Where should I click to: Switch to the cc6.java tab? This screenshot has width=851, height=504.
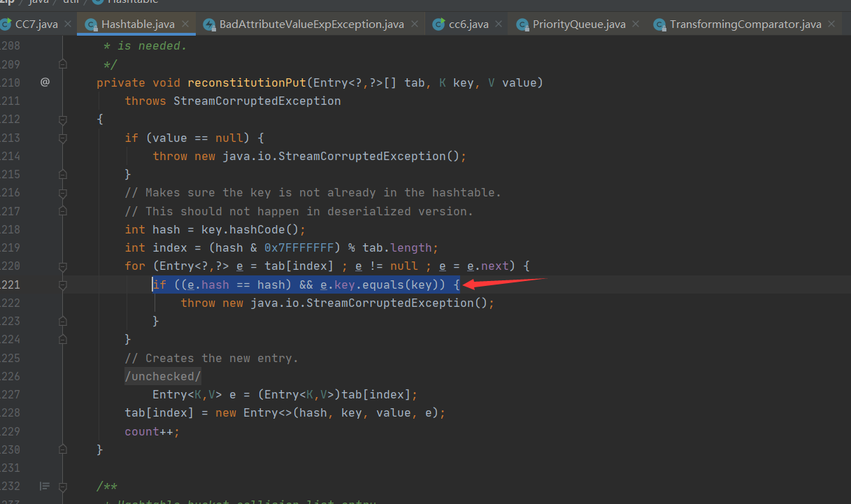click(468, 24)
